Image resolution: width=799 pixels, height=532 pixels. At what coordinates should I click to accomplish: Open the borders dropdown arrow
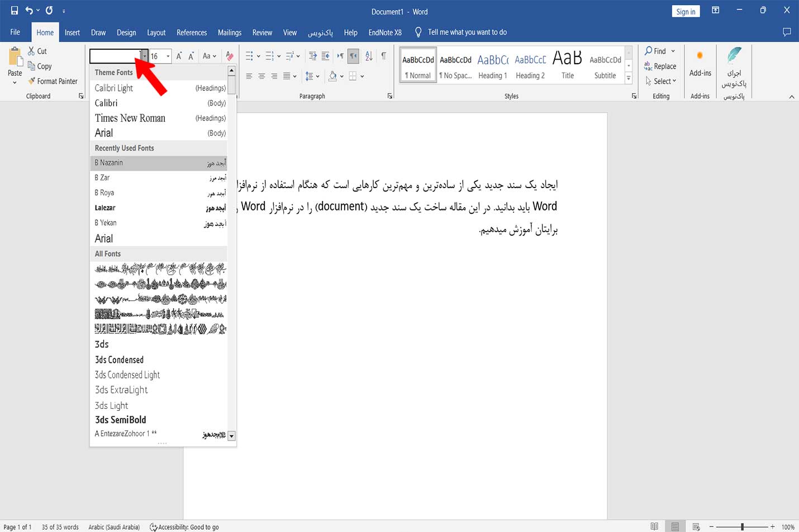(x=362, y=76)
